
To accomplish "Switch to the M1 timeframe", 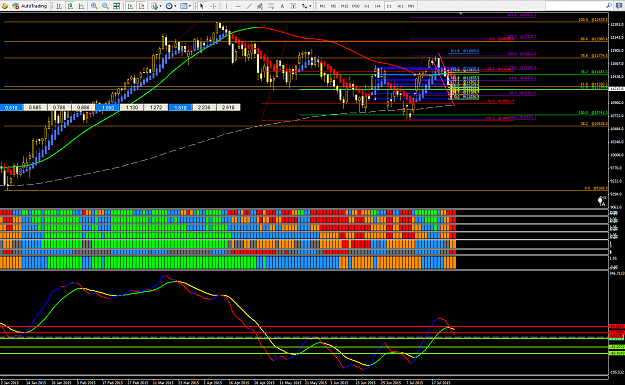I will tap(322, 6).
